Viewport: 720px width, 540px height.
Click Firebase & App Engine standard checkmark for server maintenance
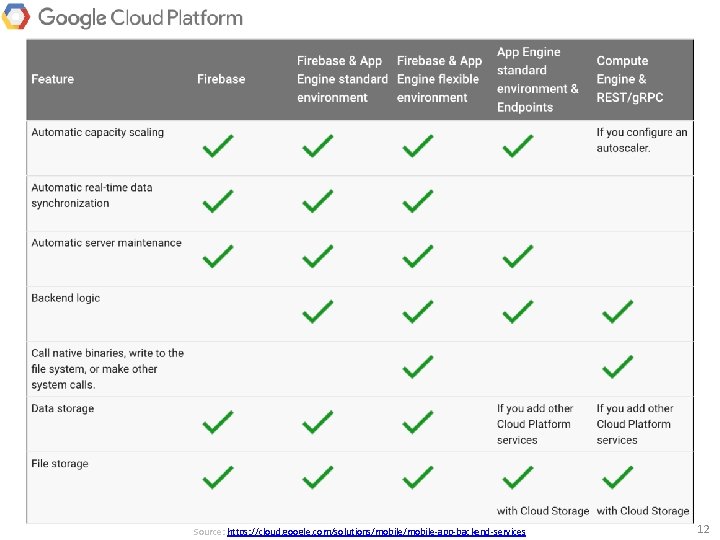pyautogui.click(x=318, y=256)
